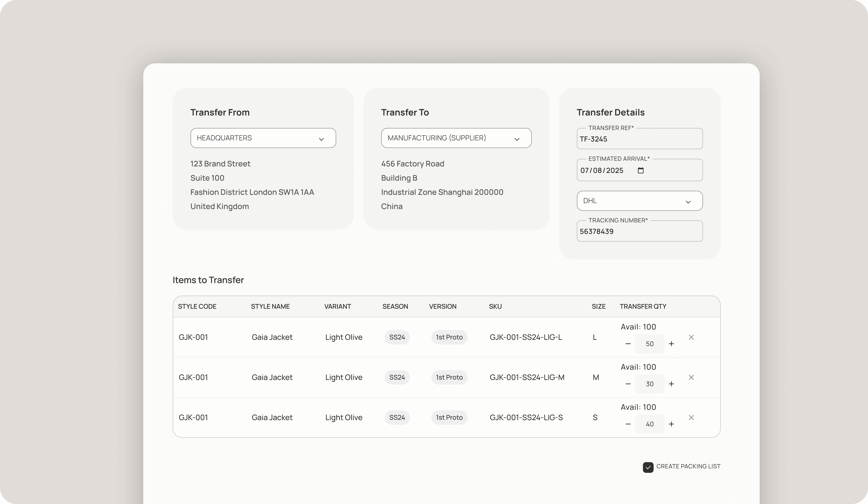Viewport: 868px width, 504px height.
Task: Decrease quantity for size L row
Action: click(x=628, y=344)
